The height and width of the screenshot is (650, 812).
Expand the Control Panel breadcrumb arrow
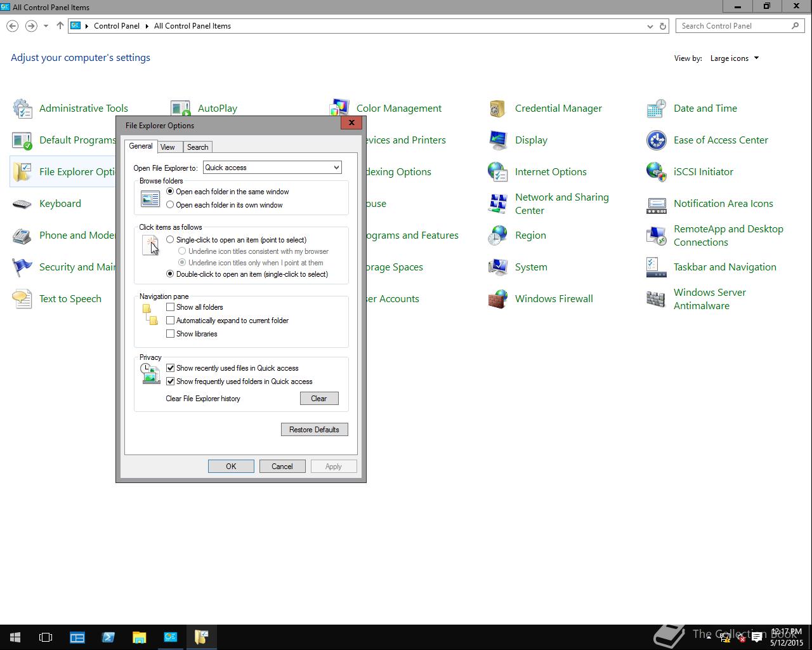pos(147,26)
